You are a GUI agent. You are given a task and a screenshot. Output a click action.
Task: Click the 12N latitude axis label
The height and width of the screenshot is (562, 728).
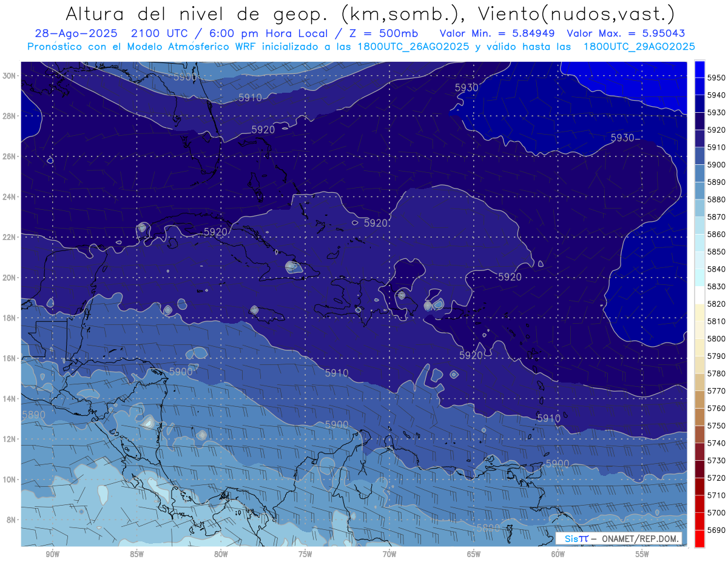(x=9, y=439)
